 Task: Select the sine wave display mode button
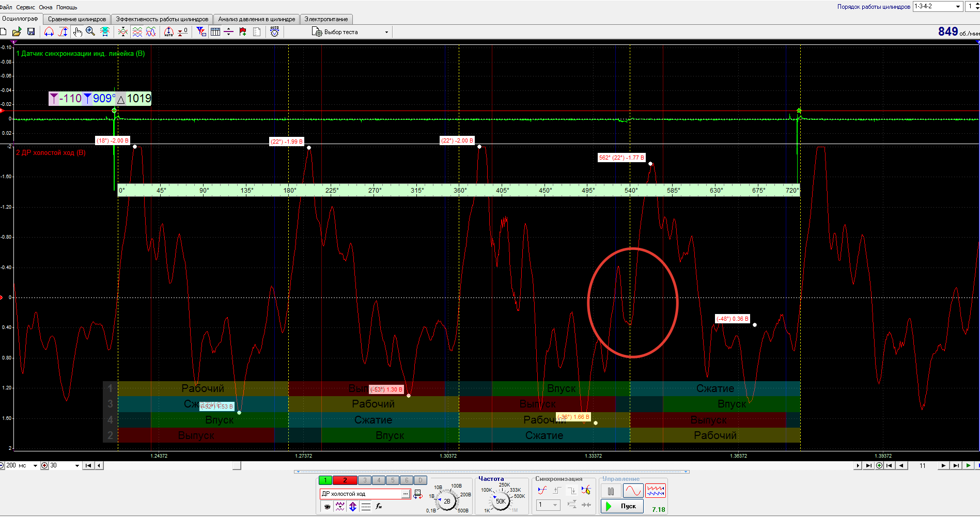point(633,491)
